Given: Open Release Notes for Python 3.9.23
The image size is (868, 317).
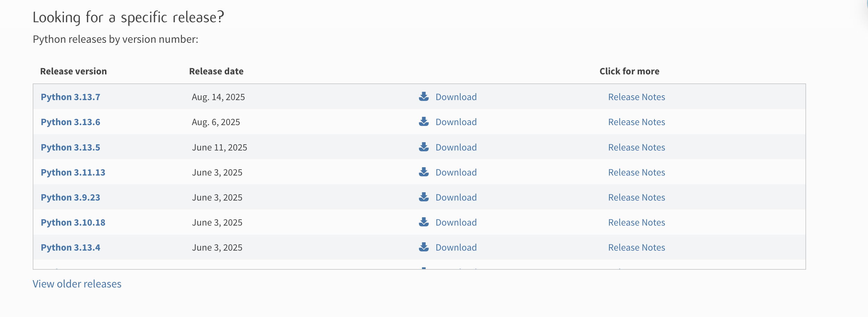Looking at the screenshot, I should [x=636, y=197].
